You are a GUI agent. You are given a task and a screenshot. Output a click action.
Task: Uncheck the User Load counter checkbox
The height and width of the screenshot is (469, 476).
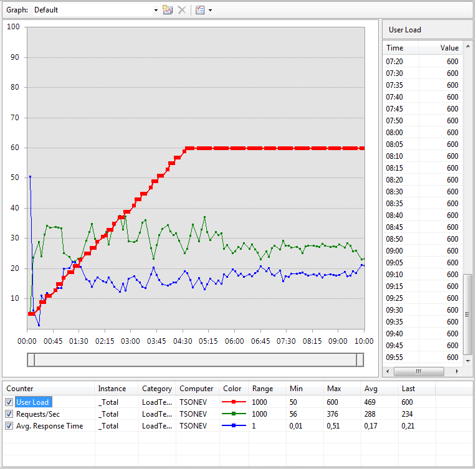pyautogui.click(x=9, y=402)
